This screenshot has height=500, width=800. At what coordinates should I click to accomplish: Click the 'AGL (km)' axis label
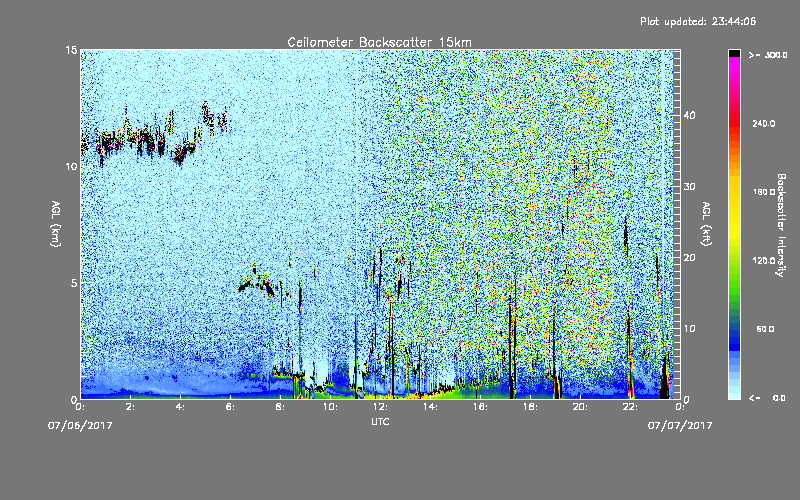point(56,223)
